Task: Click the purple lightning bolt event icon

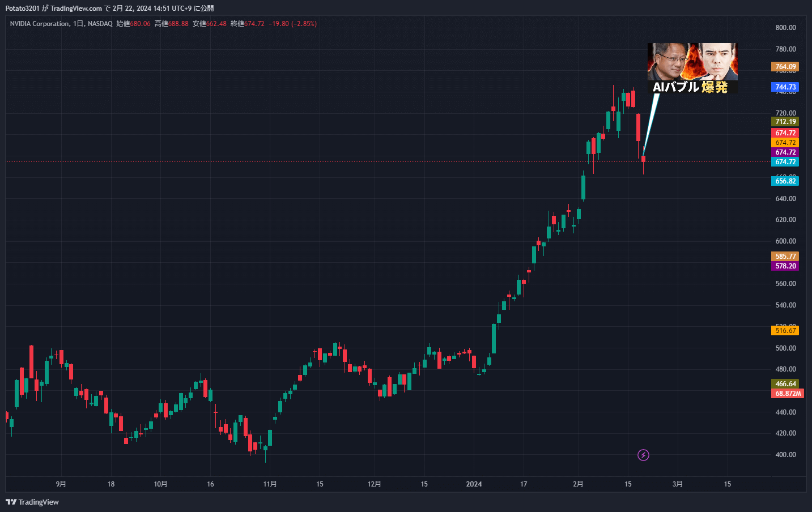Action: point(643,455)
